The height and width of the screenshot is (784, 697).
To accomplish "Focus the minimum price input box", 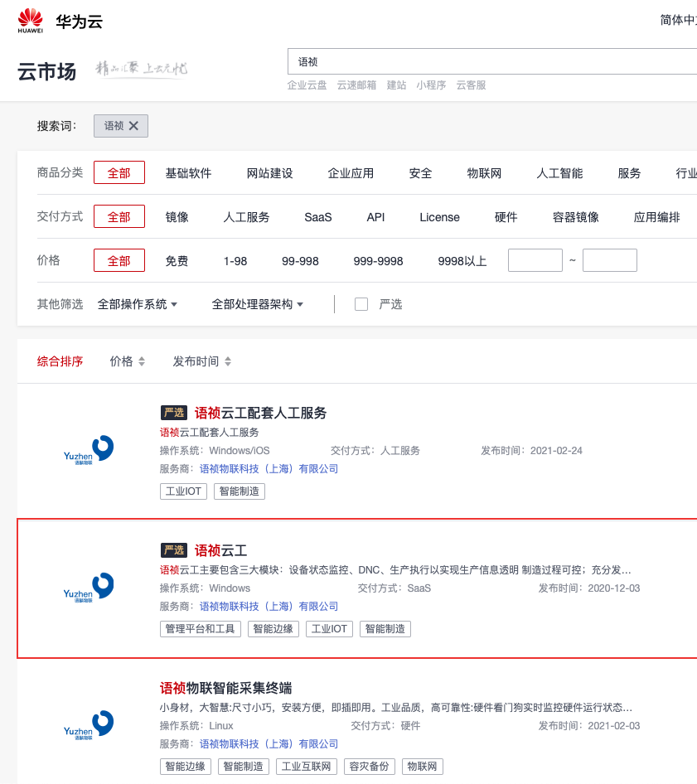I will [x=535, y=260].
